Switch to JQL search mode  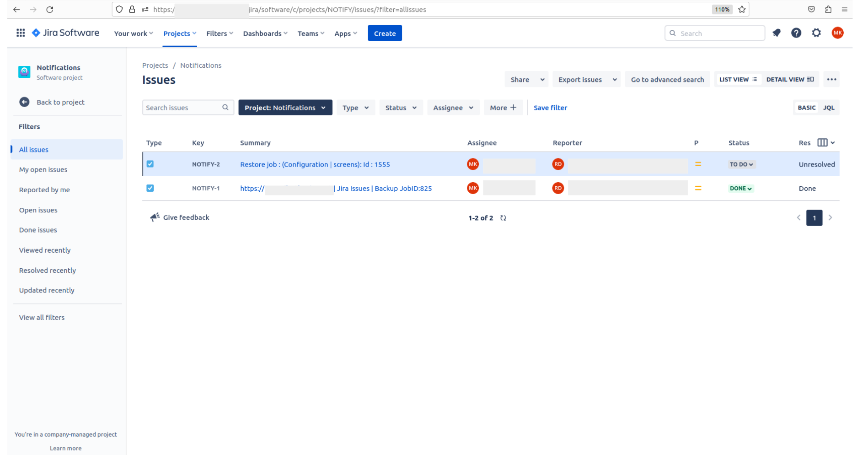[828, 108]
